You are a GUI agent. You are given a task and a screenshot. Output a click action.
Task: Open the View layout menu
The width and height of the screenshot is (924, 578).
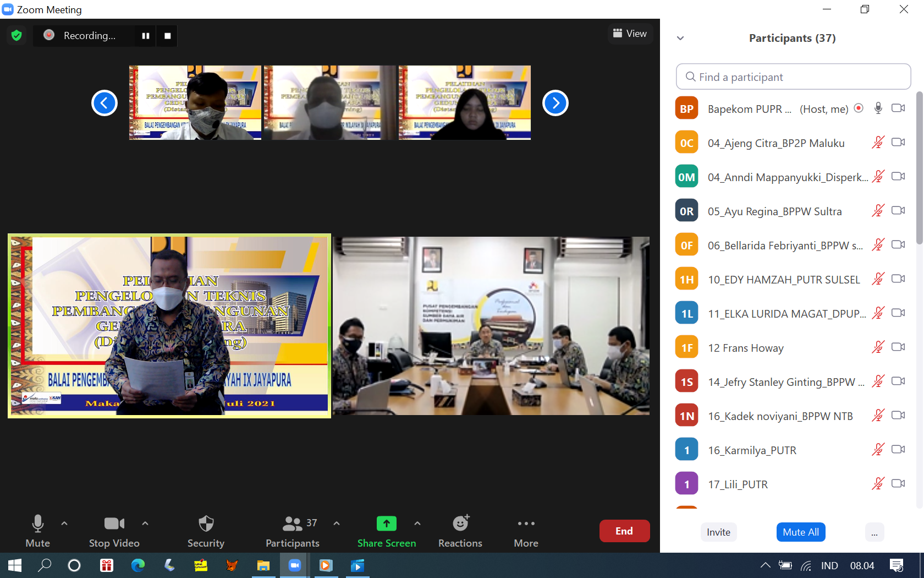pos(630,34)
